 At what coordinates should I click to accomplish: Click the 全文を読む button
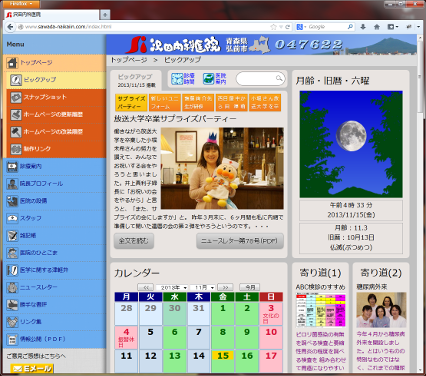[134, 241]
